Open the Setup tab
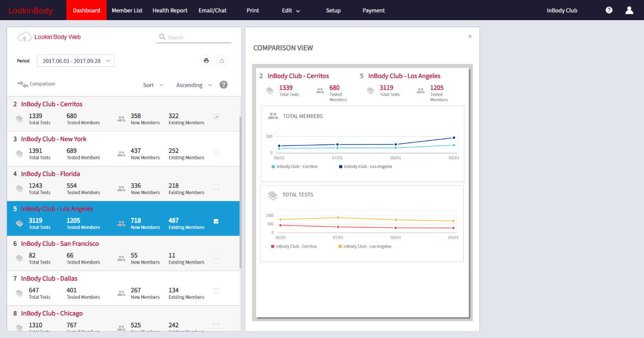This screenshot has height=338, width=644. 333,10
